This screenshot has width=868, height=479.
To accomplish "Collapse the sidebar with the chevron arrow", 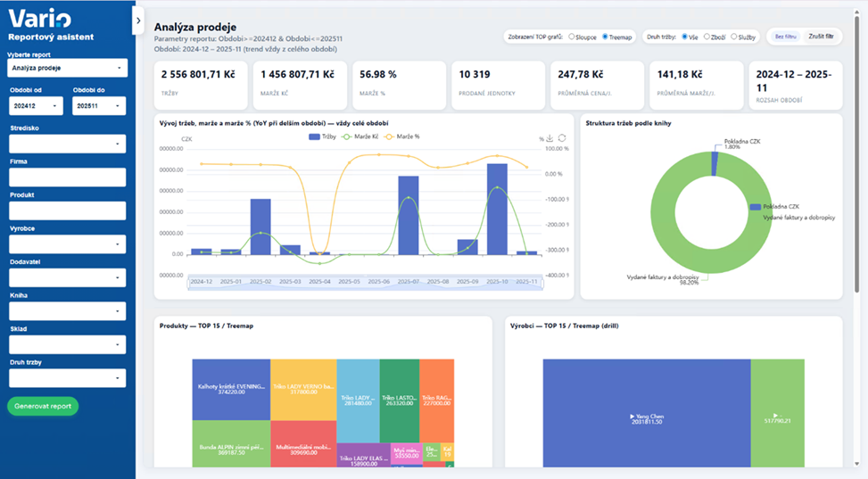I will (x=137, y=21).
